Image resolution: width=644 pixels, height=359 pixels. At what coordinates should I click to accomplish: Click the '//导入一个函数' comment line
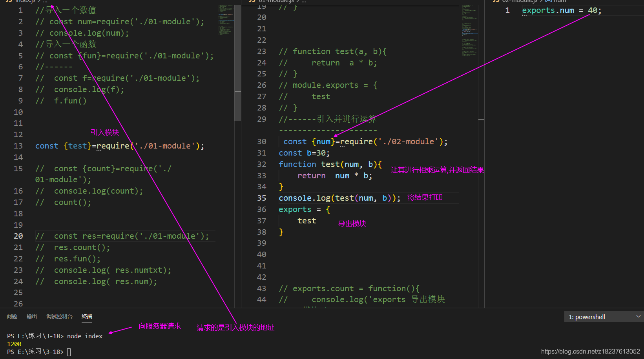click(x=66, y=44)
